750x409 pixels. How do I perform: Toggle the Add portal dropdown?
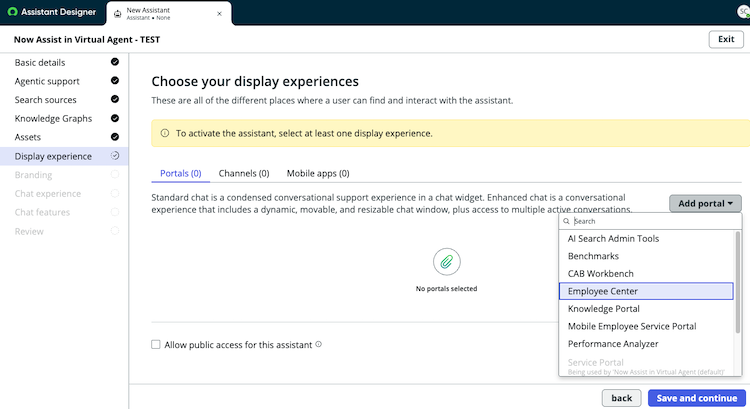705,203
